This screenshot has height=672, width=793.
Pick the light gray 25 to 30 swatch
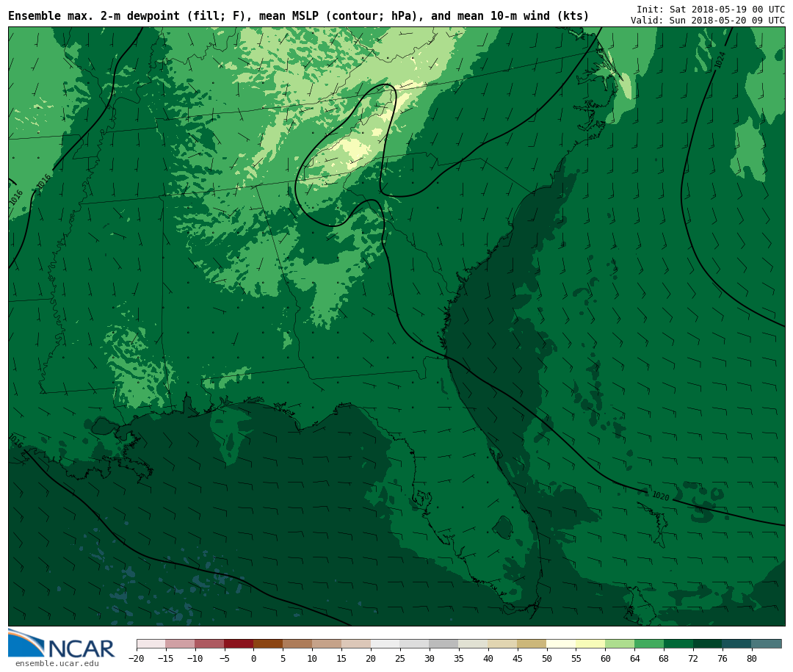(415, 644)
